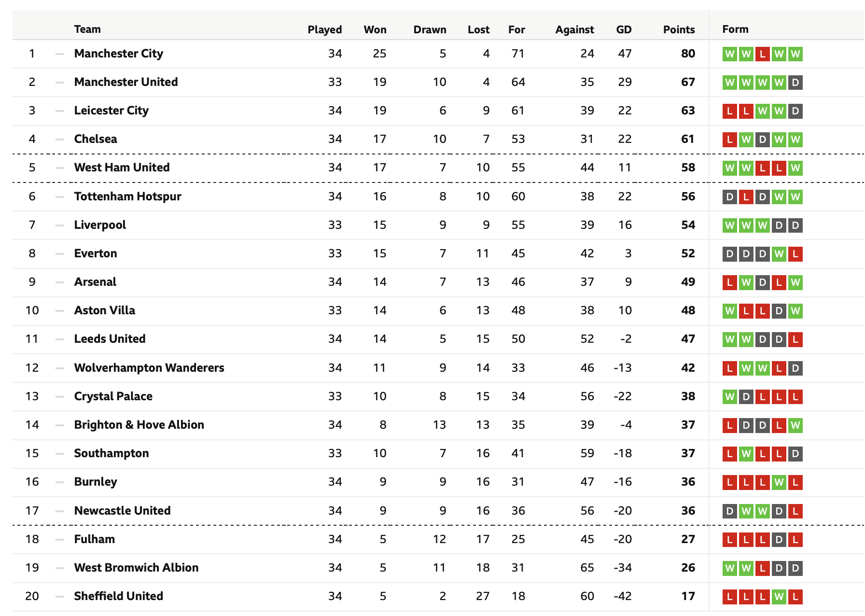Click Manchester City's red L form badge
This screenshot has height=616, width=865.
(x=762, y=54)
